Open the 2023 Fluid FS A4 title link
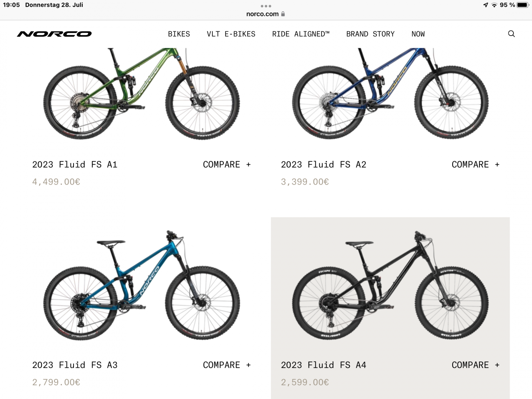The height and width of the screenshot is (399, 532). pos(324,365)
